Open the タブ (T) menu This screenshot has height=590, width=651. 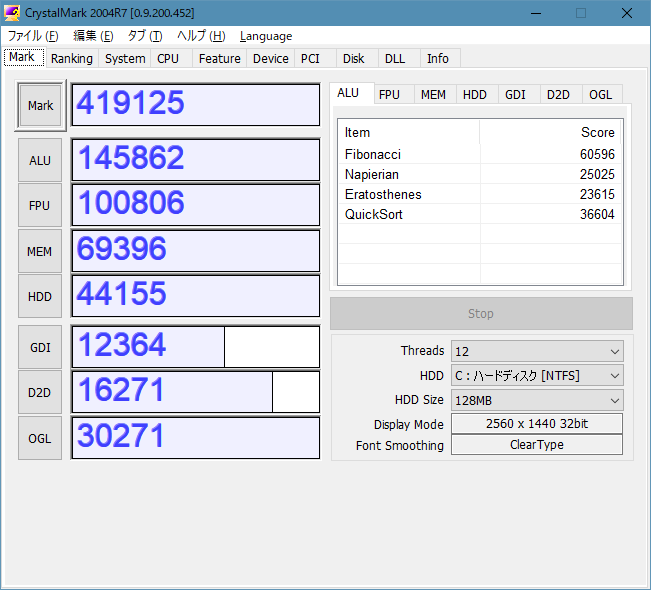[144, 36]
